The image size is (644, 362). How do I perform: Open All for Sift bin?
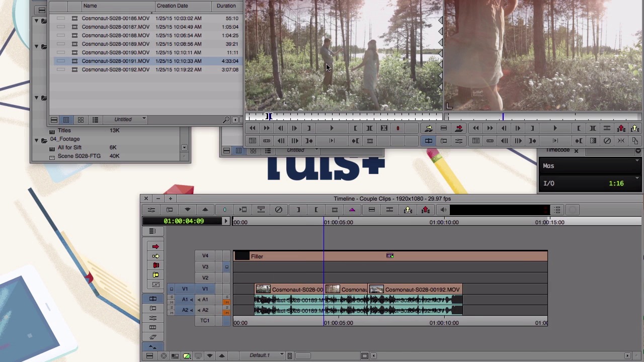[69, 148]
